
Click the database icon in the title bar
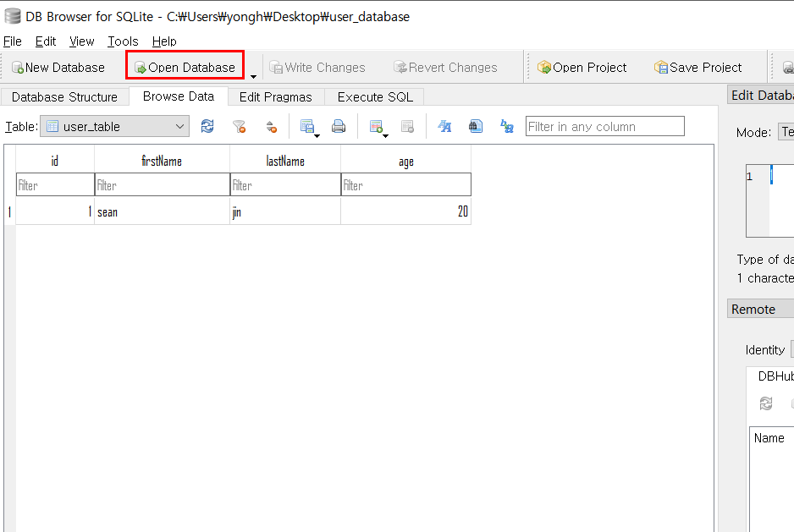12,17
